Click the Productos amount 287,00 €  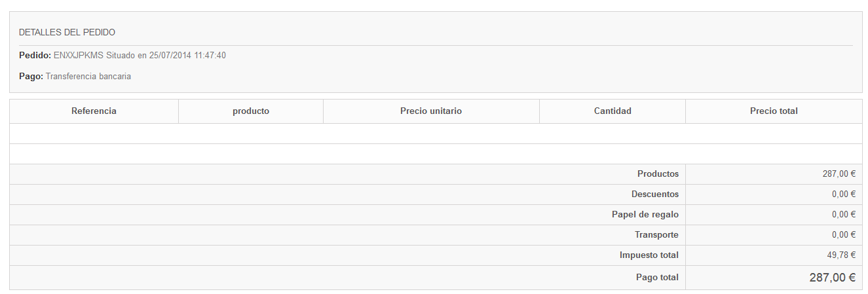839,174
